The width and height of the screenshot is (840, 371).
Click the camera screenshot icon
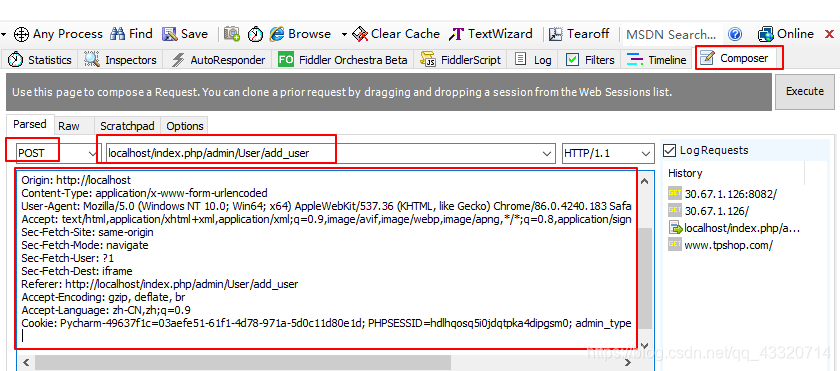tap(232, 34)
